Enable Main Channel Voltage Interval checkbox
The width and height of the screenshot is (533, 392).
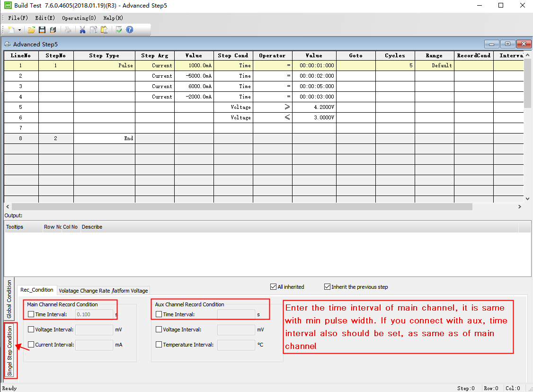[31, 330]
